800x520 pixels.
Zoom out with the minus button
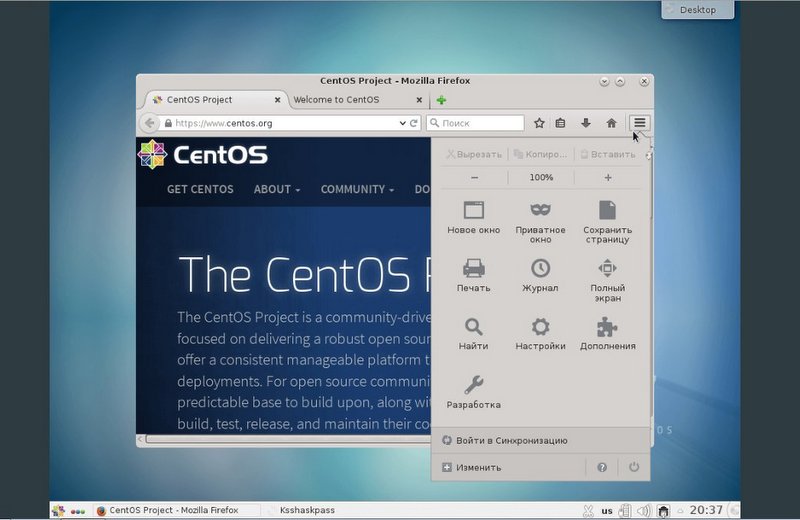tap(474, 178)
